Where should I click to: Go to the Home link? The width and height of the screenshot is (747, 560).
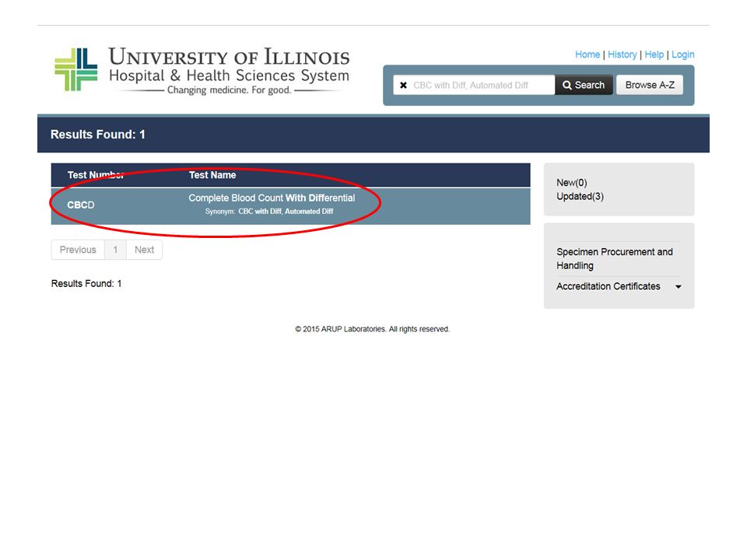click(x=587, y=54)
